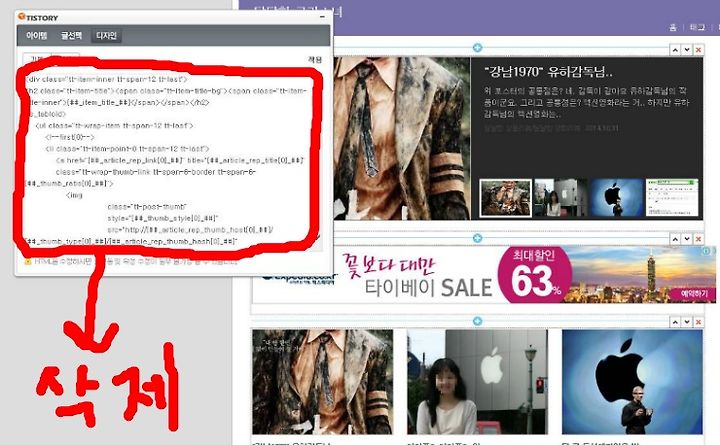Click the src article_rep_thumb_host[0] line
This screenshot has height=445, width=720.
(x=190, y=230)
